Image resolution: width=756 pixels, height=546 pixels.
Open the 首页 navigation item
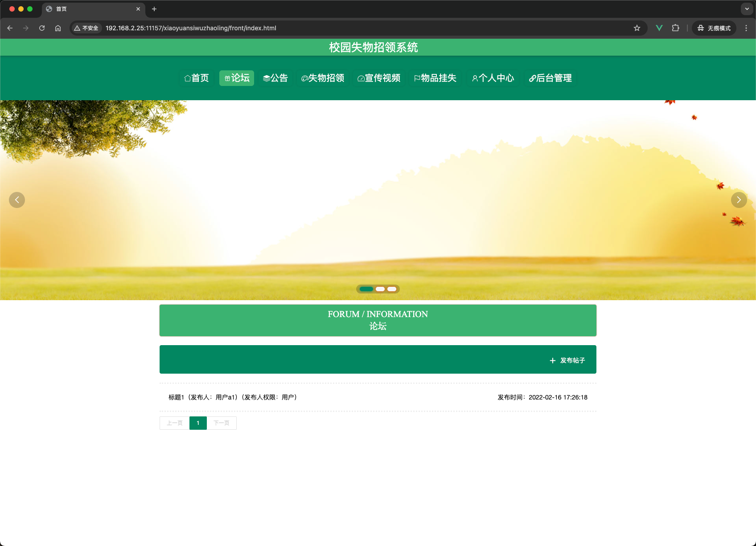[x=197, y=78]
